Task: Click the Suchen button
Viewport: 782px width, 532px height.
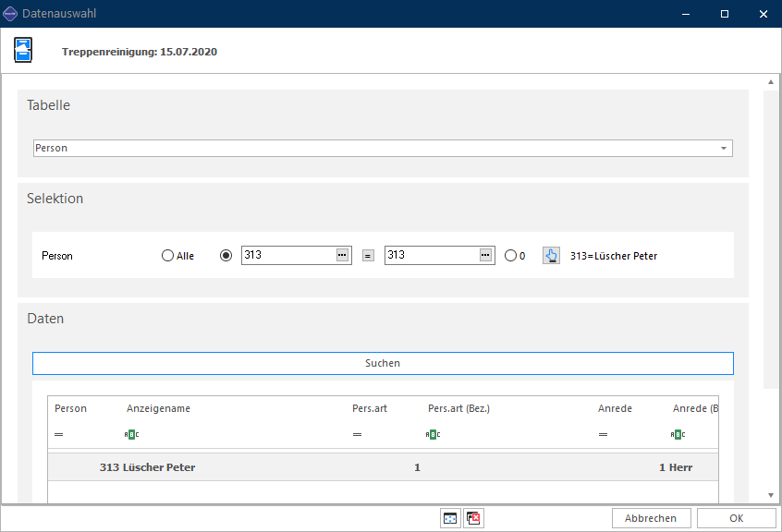Action: coord(383,363)
